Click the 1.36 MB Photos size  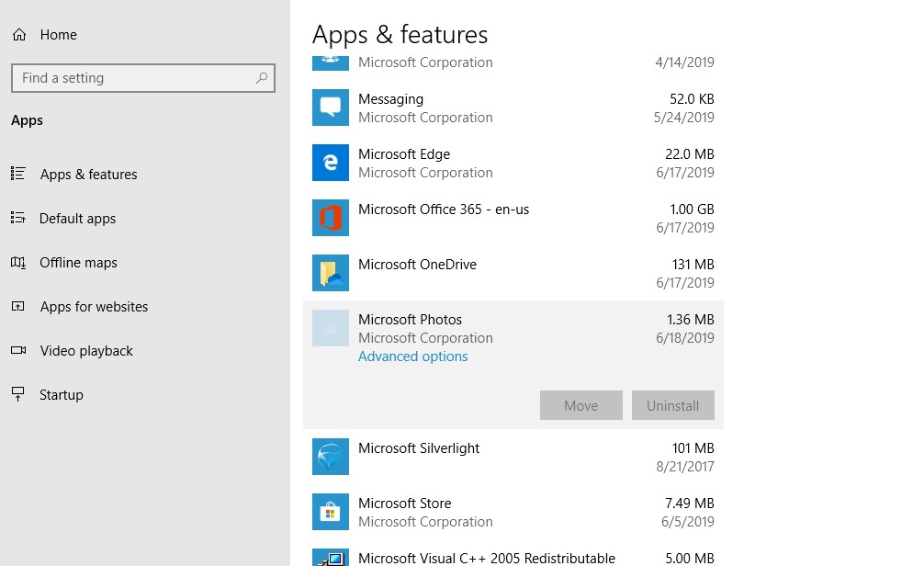point(691,320)
